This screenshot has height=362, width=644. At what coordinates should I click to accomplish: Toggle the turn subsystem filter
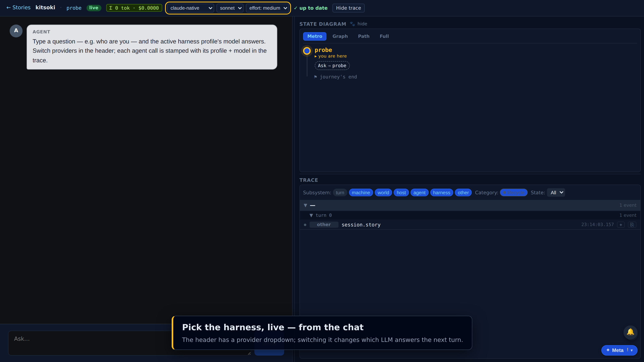[x=340, y=193]
